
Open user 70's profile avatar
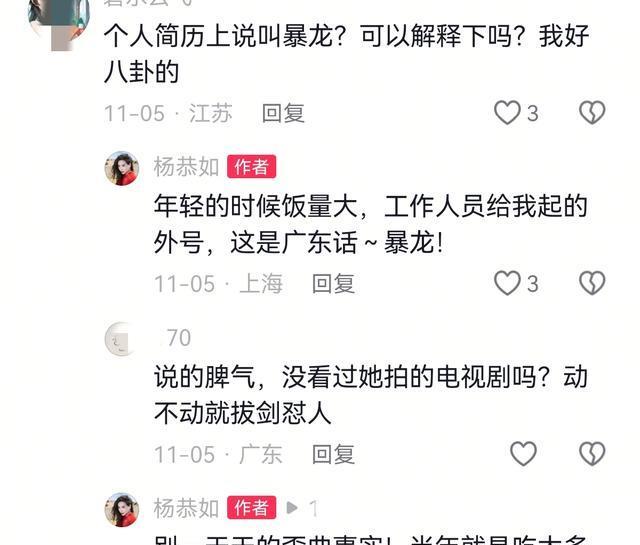122,339
